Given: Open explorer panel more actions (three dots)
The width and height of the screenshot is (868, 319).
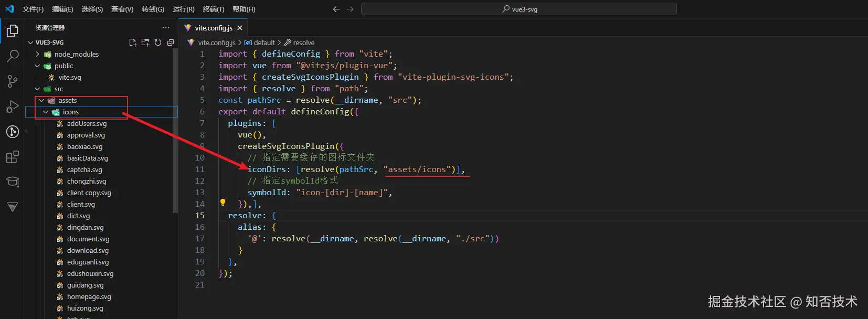Looking at the screenshot, I should pos(166,28).
